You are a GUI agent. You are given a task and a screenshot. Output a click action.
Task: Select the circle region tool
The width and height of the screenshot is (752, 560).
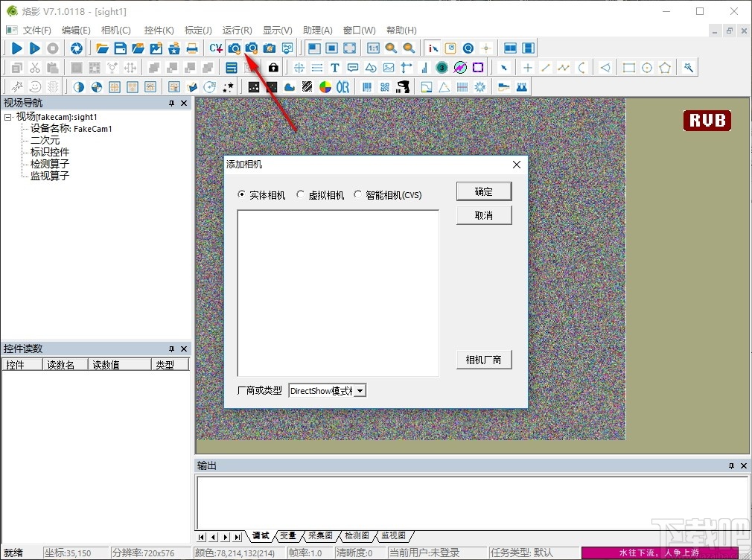point(647,68)
